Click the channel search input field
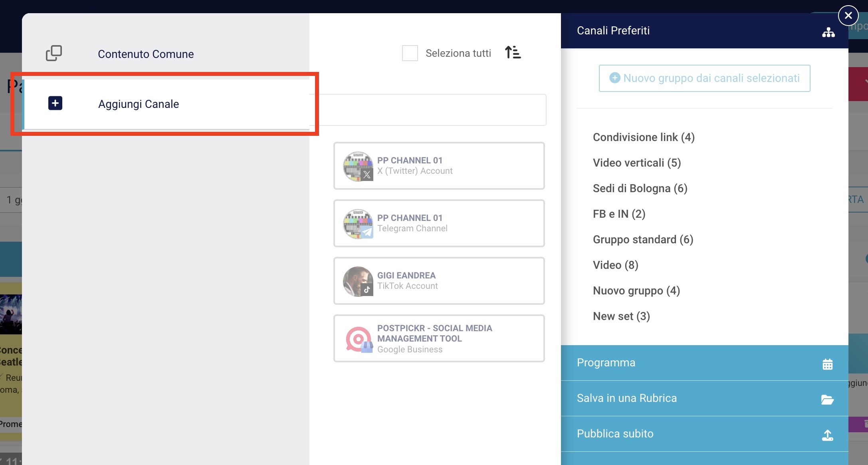Viewport: 868px width, 465px height. [x=431, y=110]
